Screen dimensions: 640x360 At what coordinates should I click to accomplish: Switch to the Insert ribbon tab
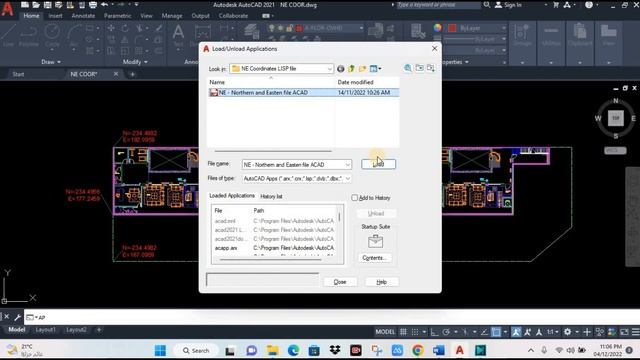tap(55, 16)
